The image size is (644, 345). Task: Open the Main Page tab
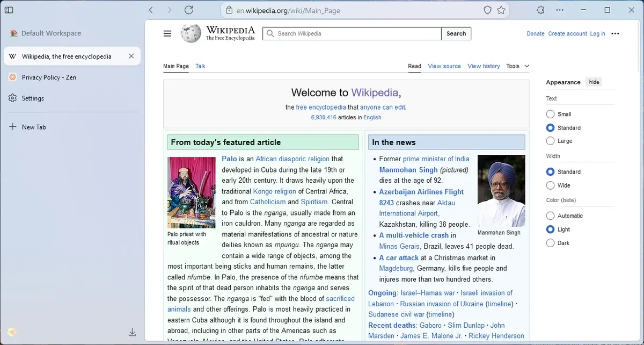point(176,66)
